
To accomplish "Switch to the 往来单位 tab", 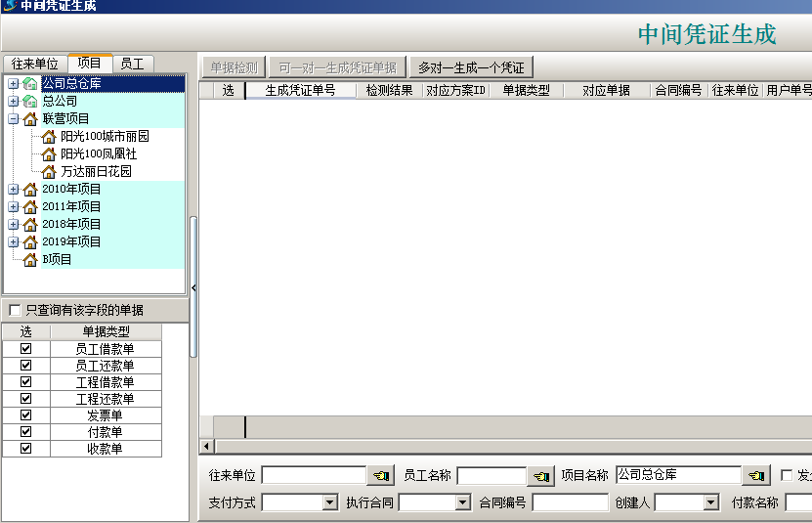I will point(34,64).
